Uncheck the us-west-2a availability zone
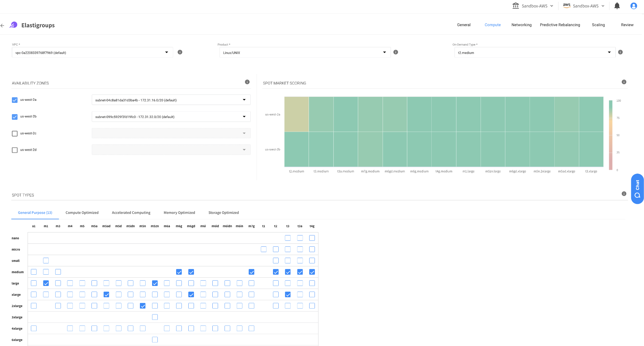This screenshot has width=644, height=346. 15,100
